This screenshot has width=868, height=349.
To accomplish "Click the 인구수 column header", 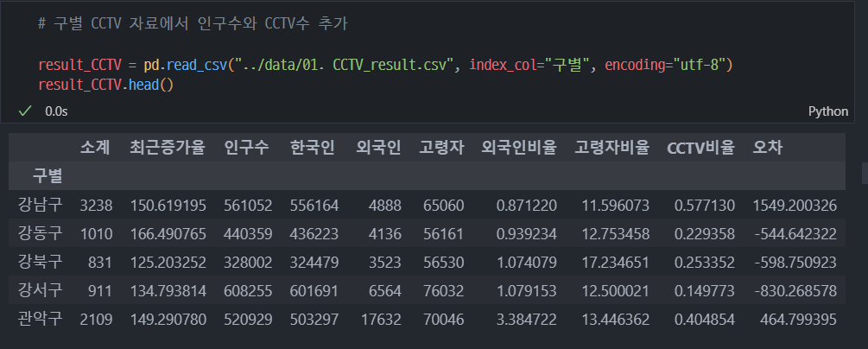I will coord(247,148).
